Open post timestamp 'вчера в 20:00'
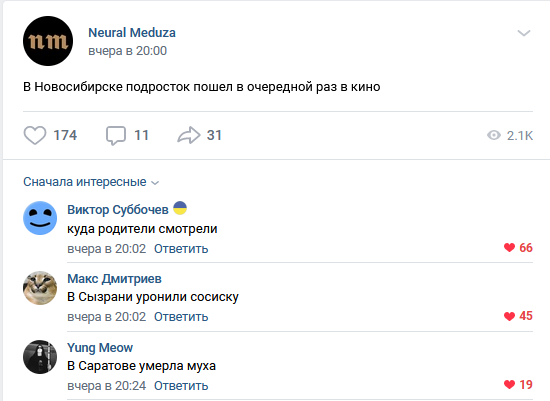Image resolution: width=550 pixels, height=401 pixels. click(x=128, y=51)
